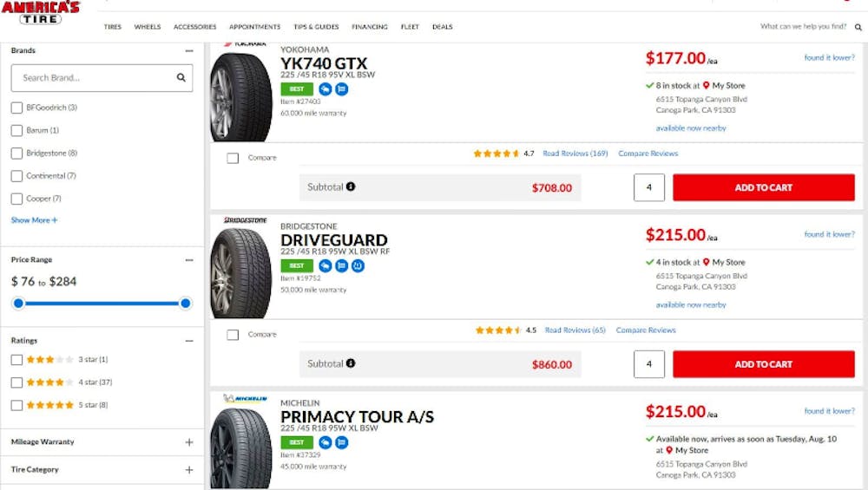Click the search magnifier icon in header

(x=858, y=27)
